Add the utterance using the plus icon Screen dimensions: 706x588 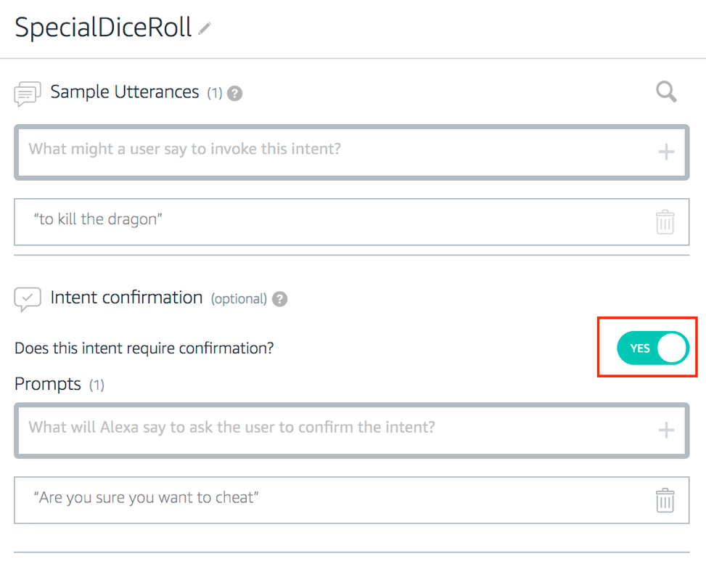pyautogui.click(x=665, y=152)
